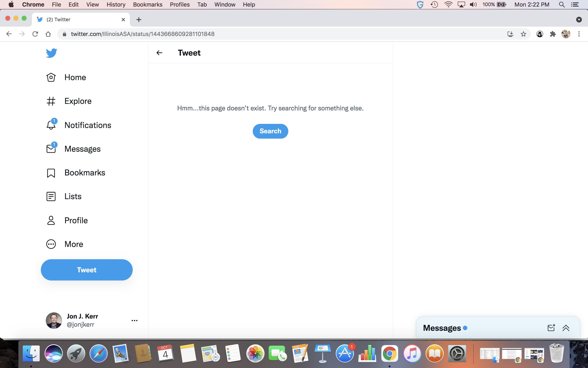Open the Bookmarks menu in menu bar
Image resolution: width=588 pixels, height=368 pixels.
pyautogui.click(x=147, y=4)
